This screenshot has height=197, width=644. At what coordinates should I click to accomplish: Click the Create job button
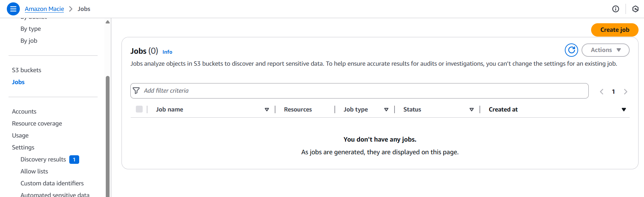pyautogui.click(x=615, y=30)
